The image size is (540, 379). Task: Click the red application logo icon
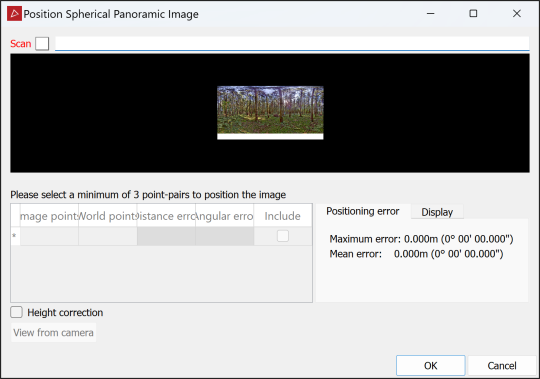coord(14,14)
